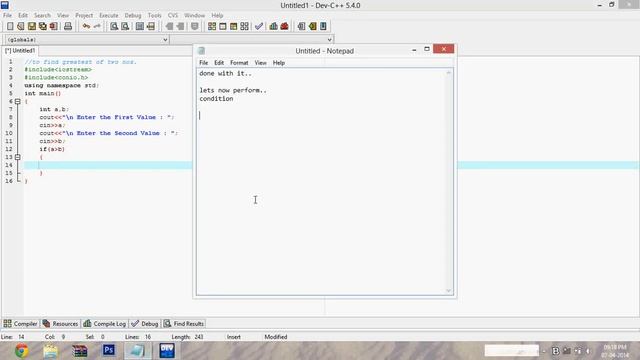Switch to the Find Results tab

tap(184, 324)
